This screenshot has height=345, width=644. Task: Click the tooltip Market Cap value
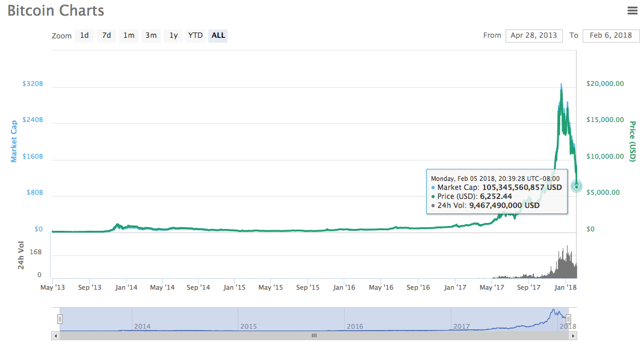(522, 188)
